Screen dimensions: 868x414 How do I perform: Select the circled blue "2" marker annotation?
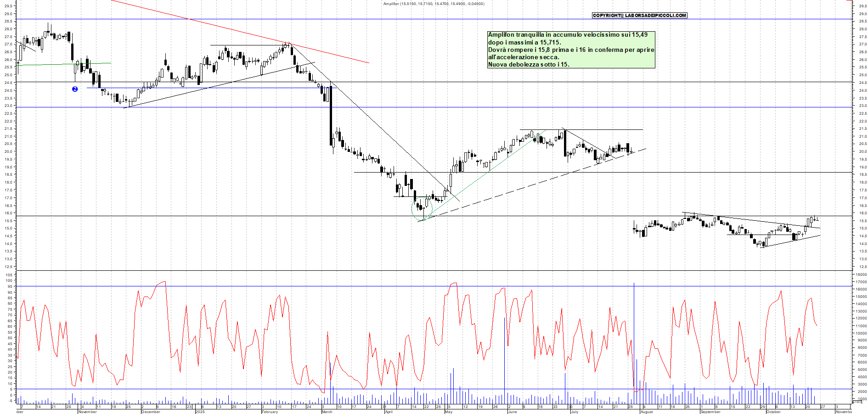coord(75,89)
